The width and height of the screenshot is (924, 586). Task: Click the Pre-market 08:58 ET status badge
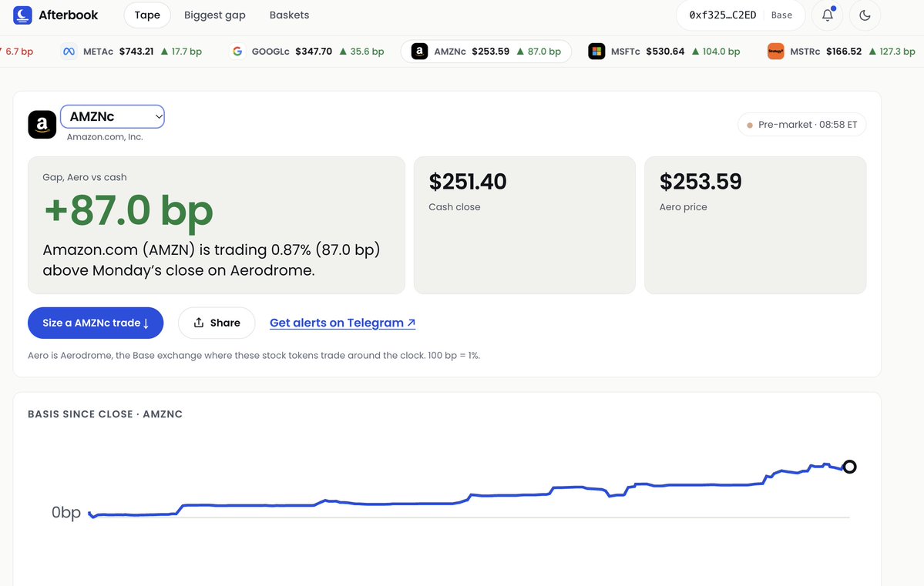point(802,124)
